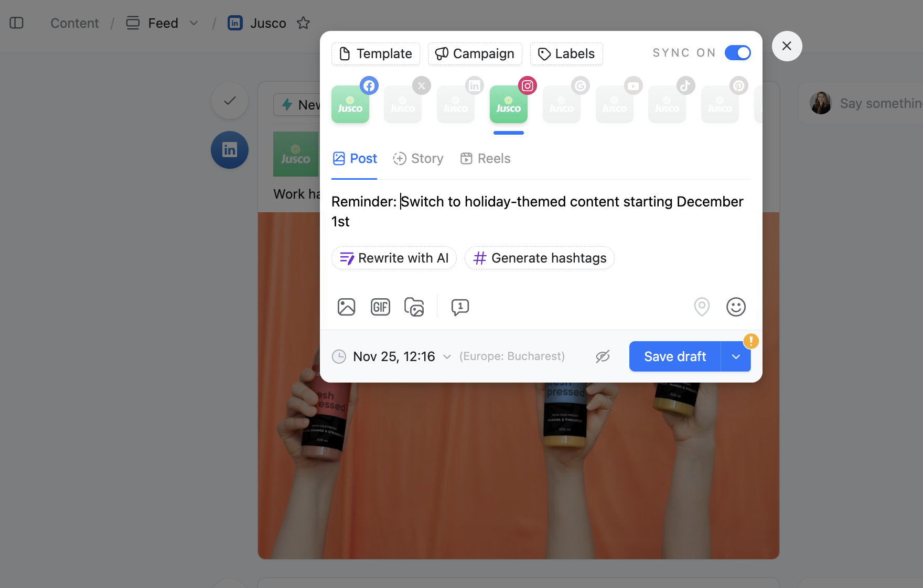Click Rewrite with AI button

click(x=394, y=258)
